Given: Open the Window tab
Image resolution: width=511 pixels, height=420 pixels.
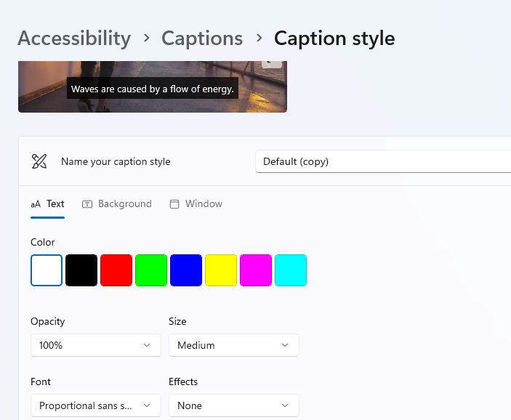Looking at the screenshot, I should pos(196,204).
